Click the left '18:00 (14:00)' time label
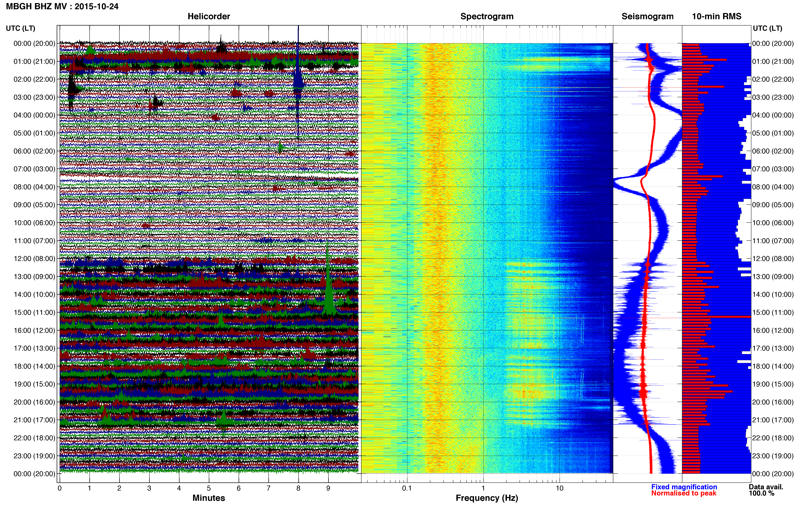Image resolution: width=812 pixels, height=508 pixels. tap(34, 366)
